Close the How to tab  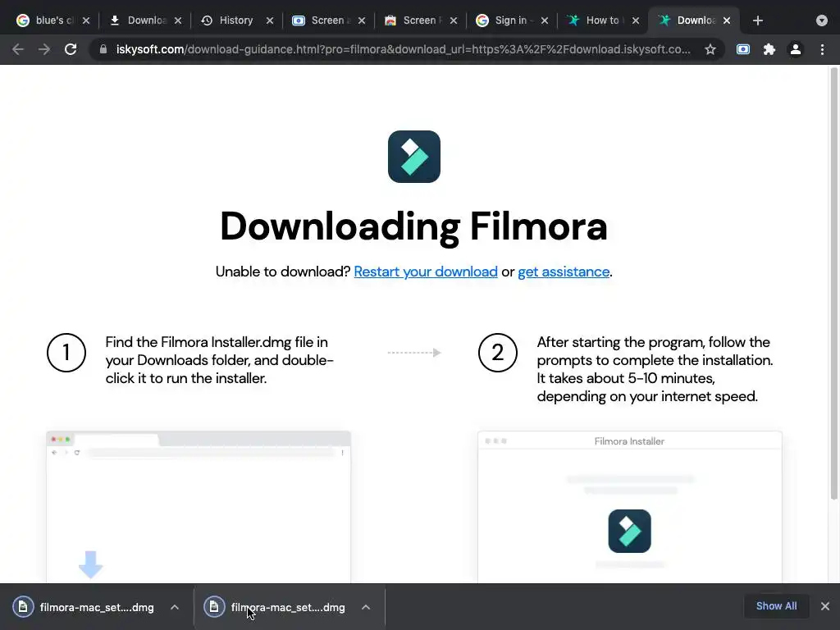[x=636, y=21]
